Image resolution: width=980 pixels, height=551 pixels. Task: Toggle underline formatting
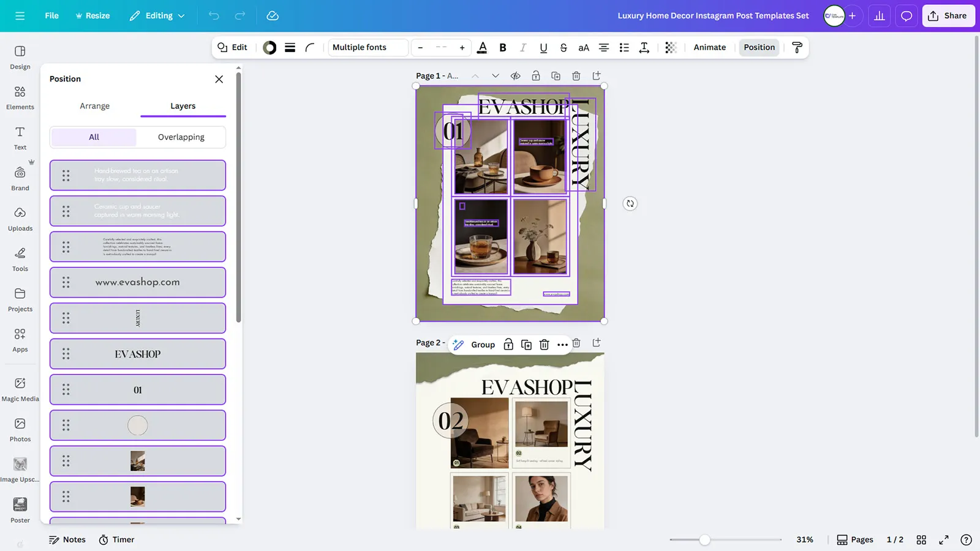point(543,48)
